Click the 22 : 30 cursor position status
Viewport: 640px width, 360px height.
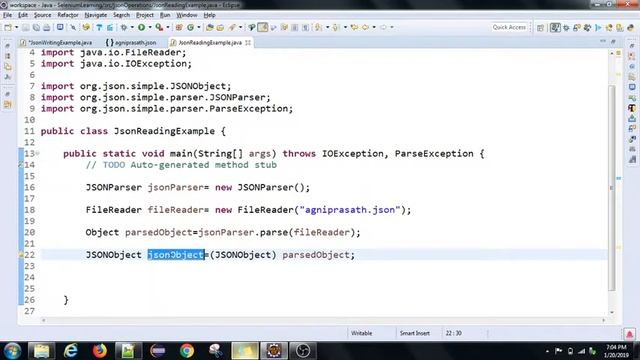tap(453, 333)
